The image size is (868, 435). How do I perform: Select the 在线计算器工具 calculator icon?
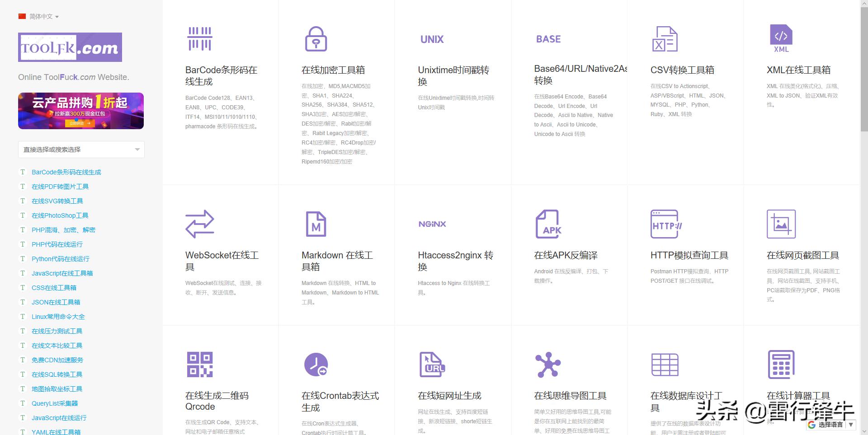pos(781,364)
